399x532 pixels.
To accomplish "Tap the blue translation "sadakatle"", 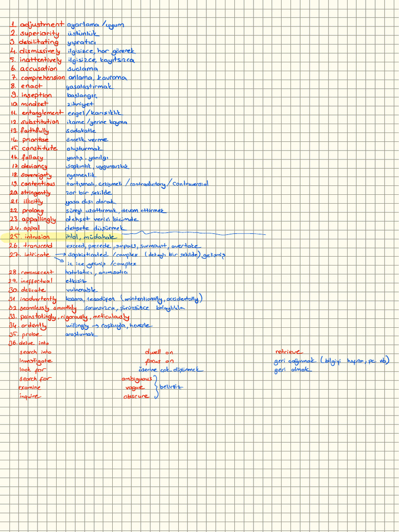I will coord(82,130).
